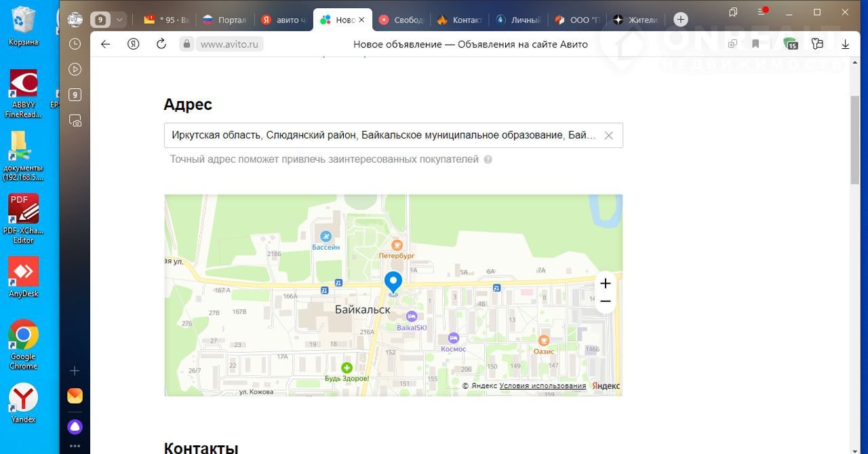Reload the Avito page
The image size is (868, 454).
[161, 44]
